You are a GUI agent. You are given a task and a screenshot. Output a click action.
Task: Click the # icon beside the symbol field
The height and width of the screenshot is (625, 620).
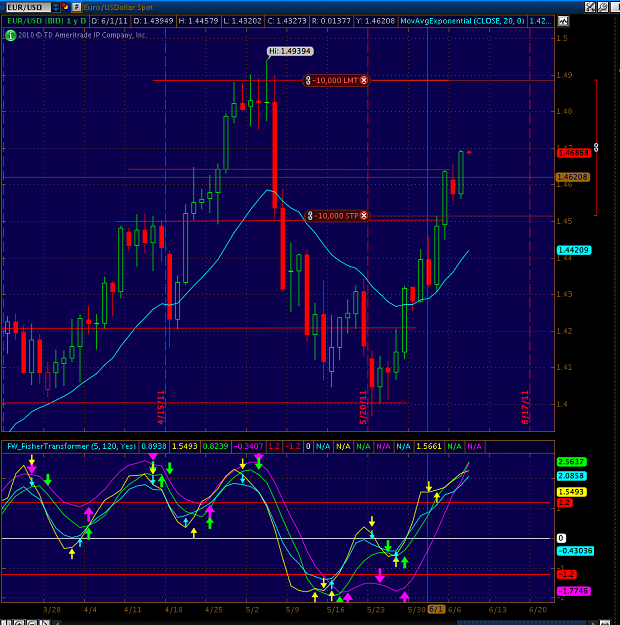[x=77, y=7]
